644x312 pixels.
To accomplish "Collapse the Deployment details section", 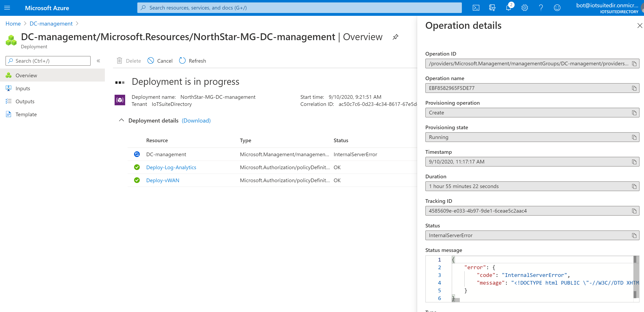I will click(121, 120).
